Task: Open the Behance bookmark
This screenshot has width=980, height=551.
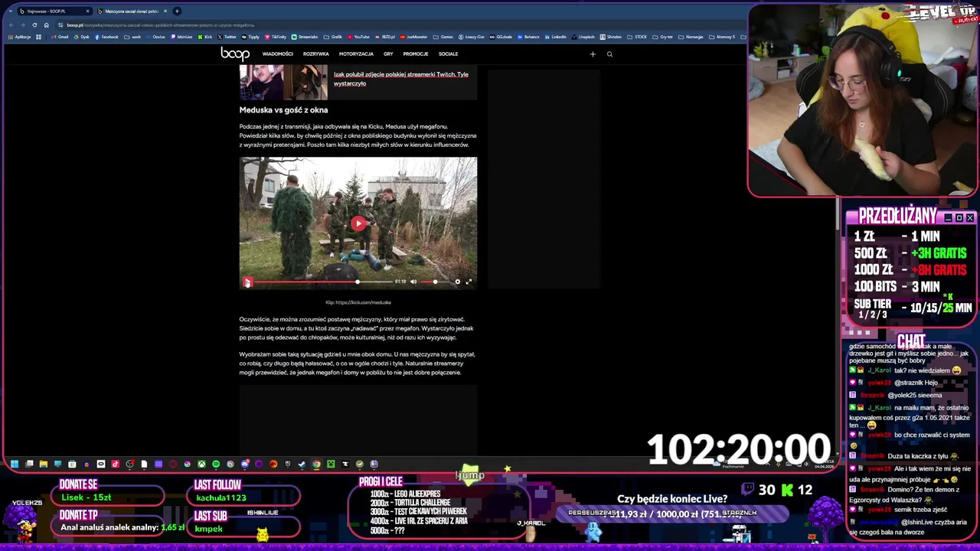Action: [528, 37]
